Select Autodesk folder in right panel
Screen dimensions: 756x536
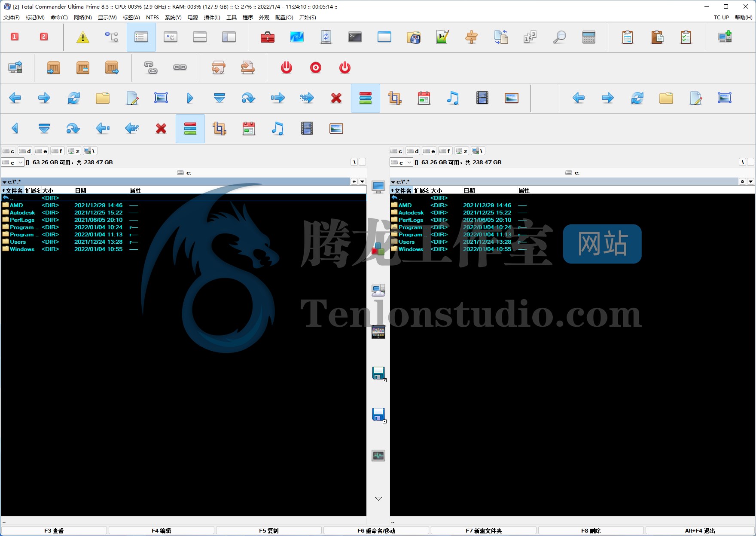tap(572, 213)
